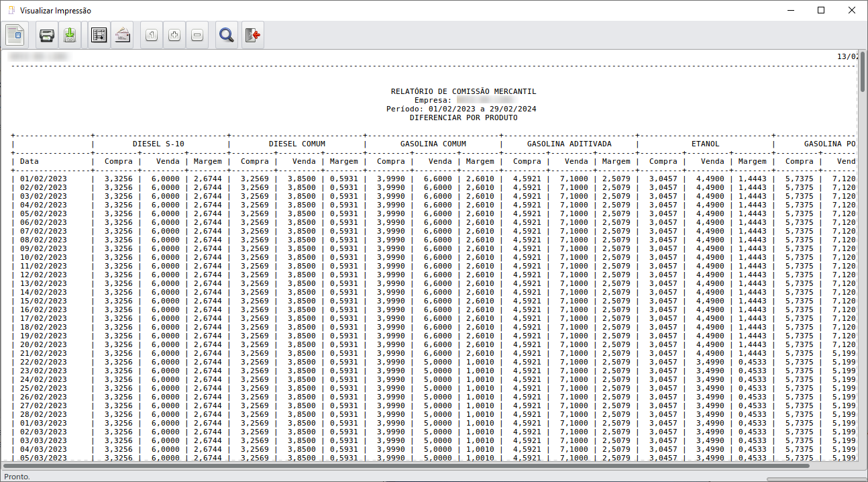Click the horizontal scrollbar thumb
The width and height of the screenshot is (868, 482).
(406, 465)
